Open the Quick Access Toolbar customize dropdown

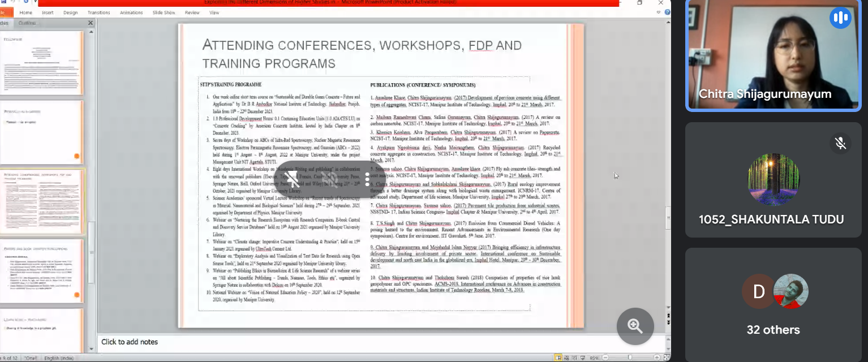click(35, 2)
